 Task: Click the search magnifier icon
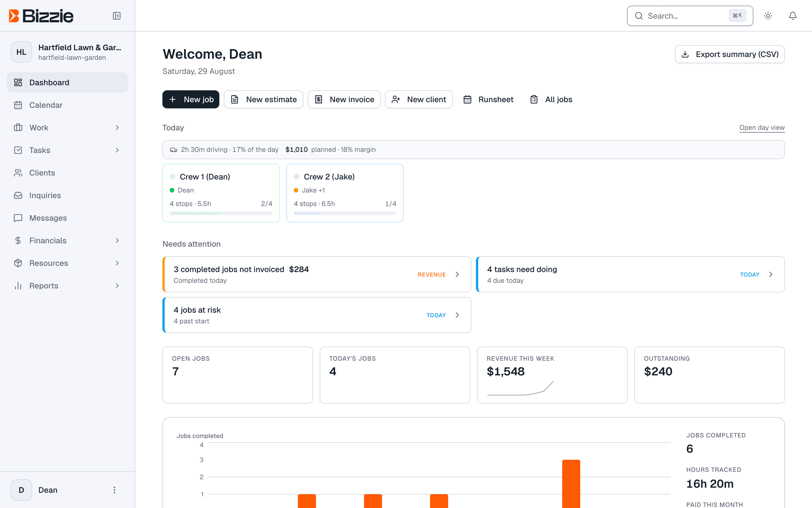[x=639, y=16]
